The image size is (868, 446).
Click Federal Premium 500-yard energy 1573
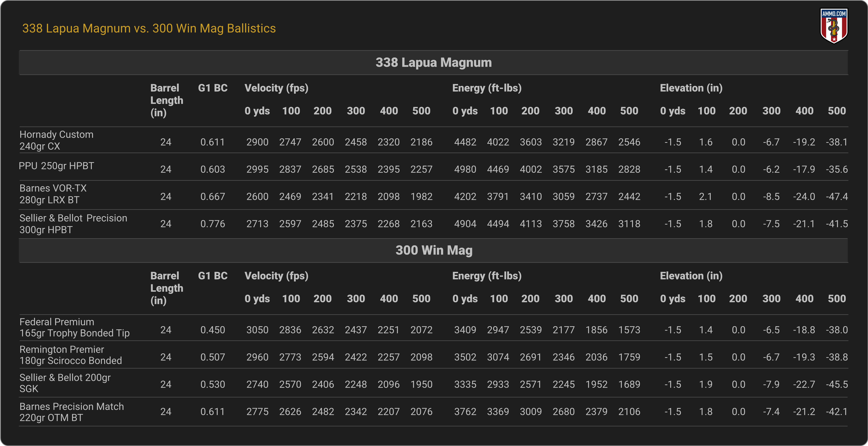(630, 330)
